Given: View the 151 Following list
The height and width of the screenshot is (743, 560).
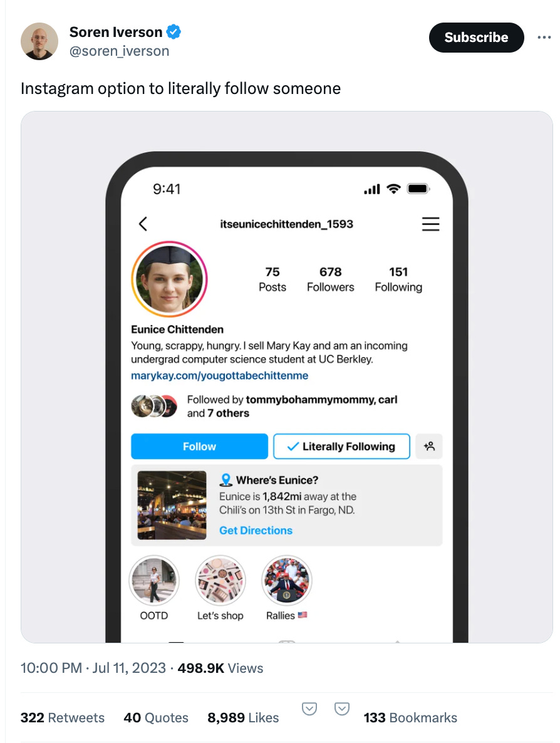Looking at the screenshot, I should tap(398, 279).
